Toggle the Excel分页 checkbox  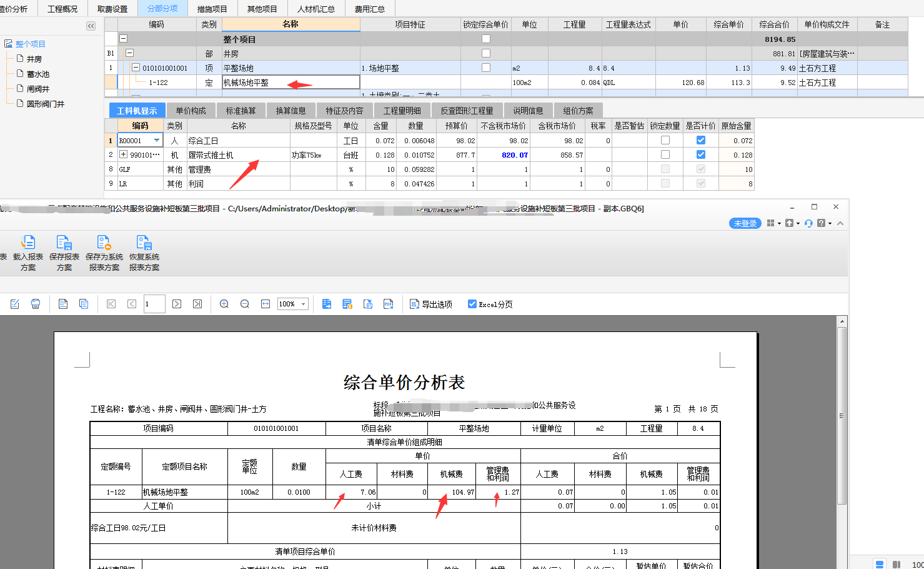click(x=472, y=304)
